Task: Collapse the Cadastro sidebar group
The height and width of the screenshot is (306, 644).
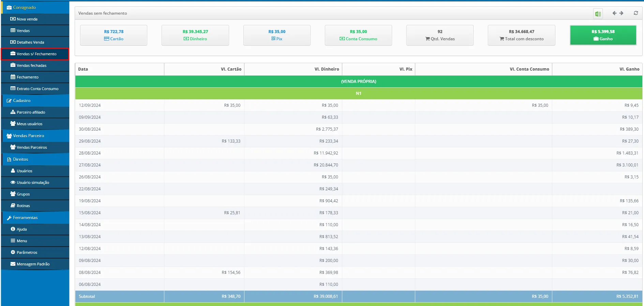Action: tap(22, 101)
